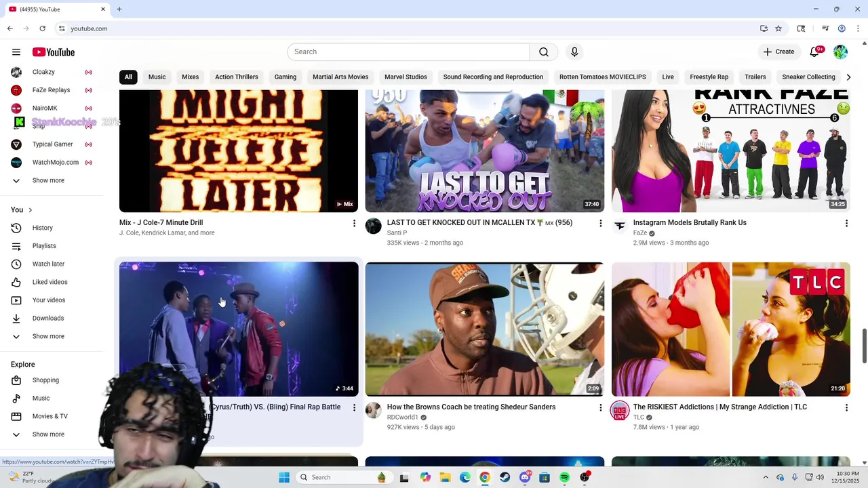Select the Mixes filter chip

coord(191,77)
